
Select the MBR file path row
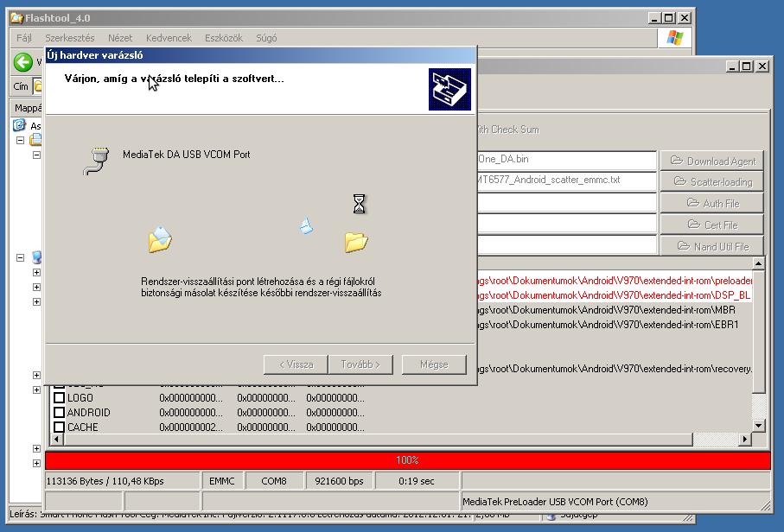tap(615, 310)
